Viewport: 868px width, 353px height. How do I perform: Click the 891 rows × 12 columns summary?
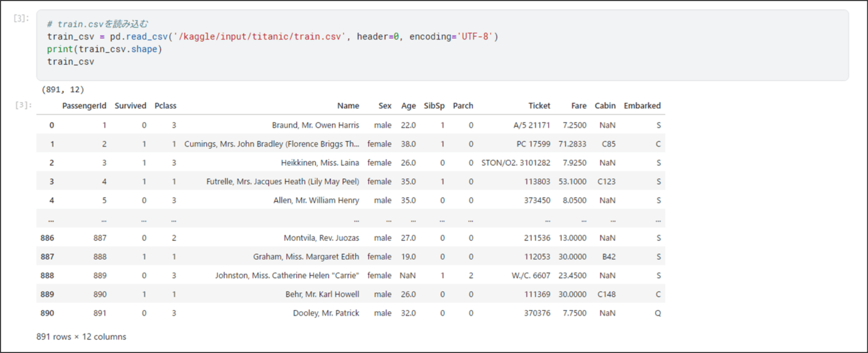(x=81, y=336)
